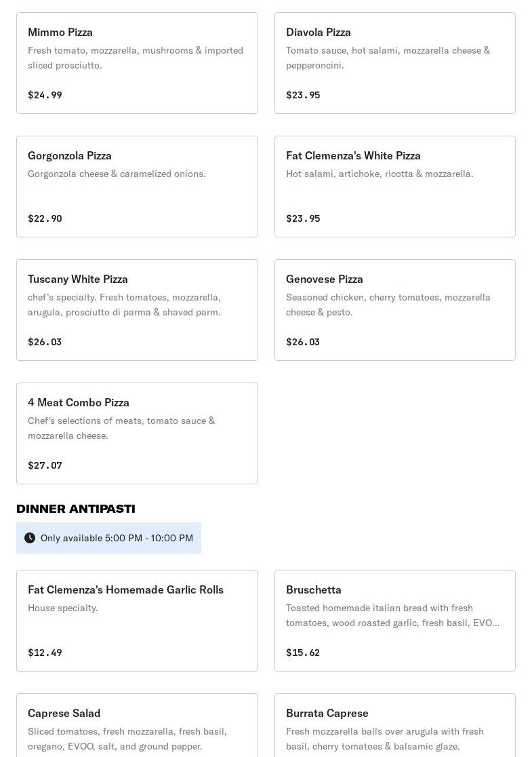Open the 4 Meat Combo Pizza
This screenshot has width=532, height=757.
(x=137, y=433)
